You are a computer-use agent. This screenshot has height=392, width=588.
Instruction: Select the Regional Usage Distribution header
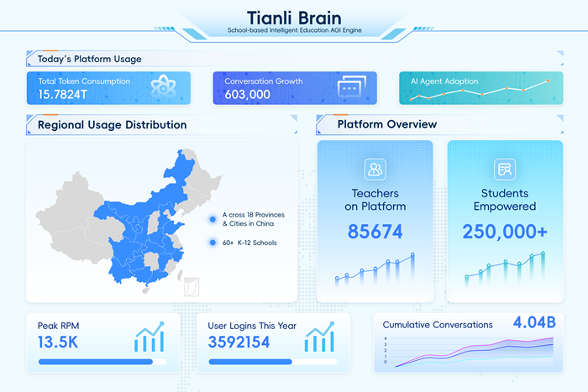click(112, 125)
